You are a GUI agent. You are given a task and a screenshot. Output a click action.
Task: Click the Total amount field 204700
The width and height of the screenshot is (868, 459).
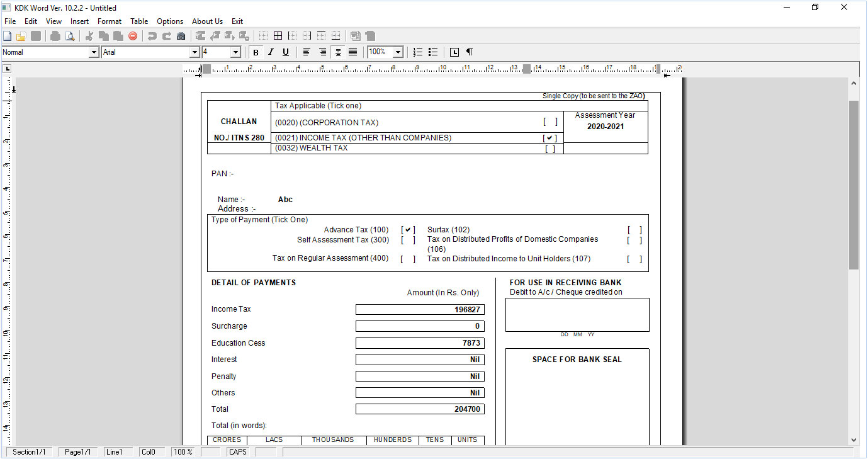[420, 409]
